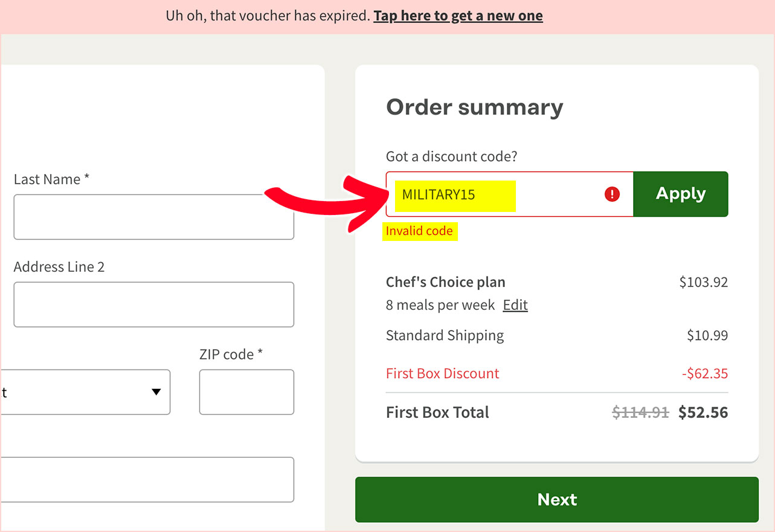This screenshot has width=775, height=532.
Task: Select the Standard Shipping row label
Action: click(x=445, y=335)
